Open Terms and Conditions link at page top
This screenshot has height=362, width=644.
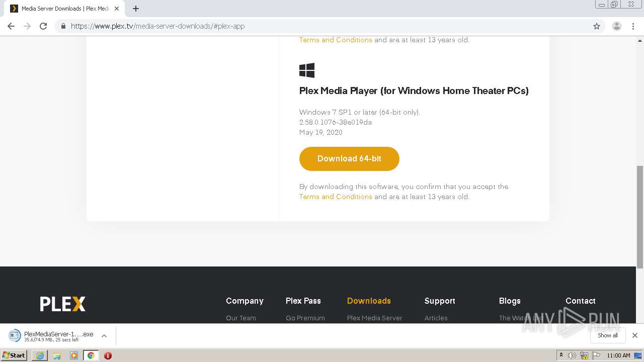click(336, 40)
